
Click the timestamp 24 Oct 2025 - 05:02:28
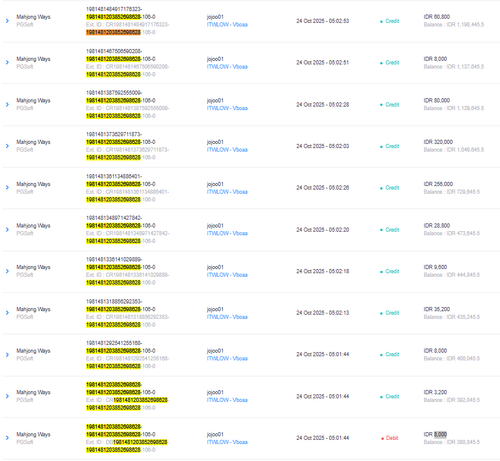point(323,105)
